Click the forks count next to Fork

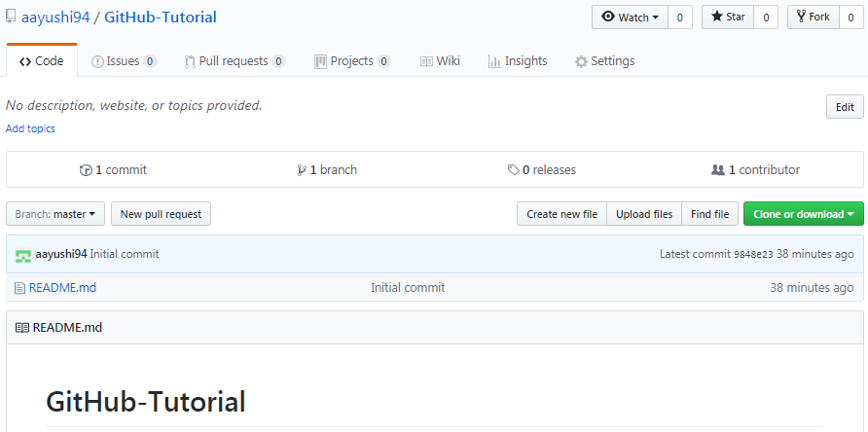[850, 18]
